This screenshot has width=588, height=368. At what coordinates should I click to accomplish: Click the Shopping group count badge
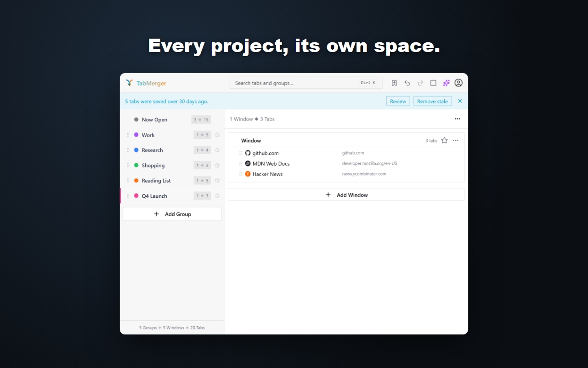tap(202, 166)
